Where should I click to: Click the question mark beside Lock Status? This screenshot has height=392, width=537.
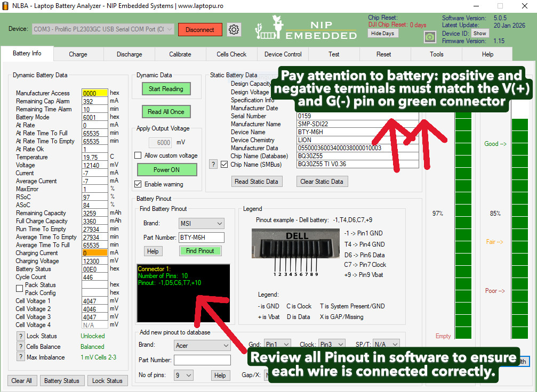click(x=21, y=336)
